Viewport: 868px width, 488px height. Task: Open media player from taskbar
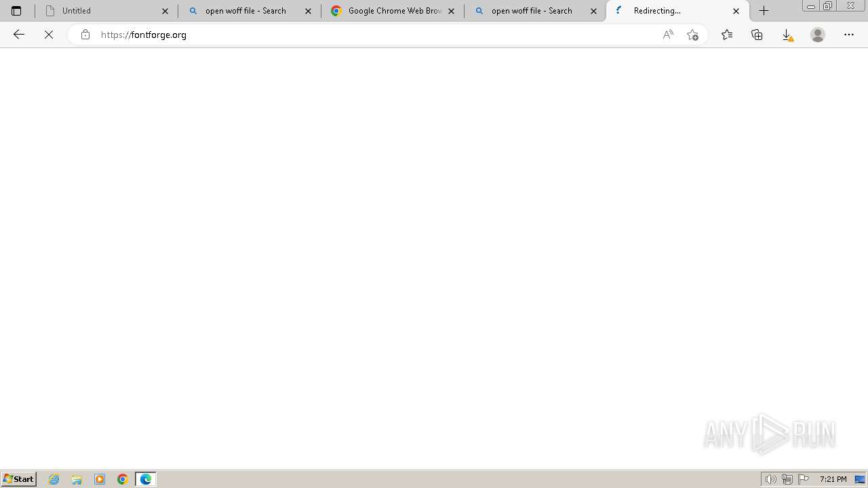(x=100, y=479)
